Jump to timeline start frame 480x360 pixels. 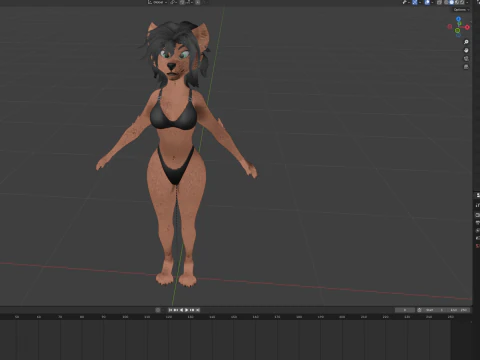coord(170,310)
